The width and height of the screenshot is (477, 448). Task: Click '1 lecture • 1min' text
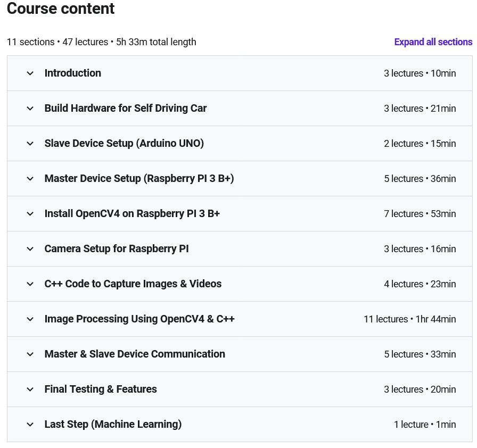coord(425,424)
